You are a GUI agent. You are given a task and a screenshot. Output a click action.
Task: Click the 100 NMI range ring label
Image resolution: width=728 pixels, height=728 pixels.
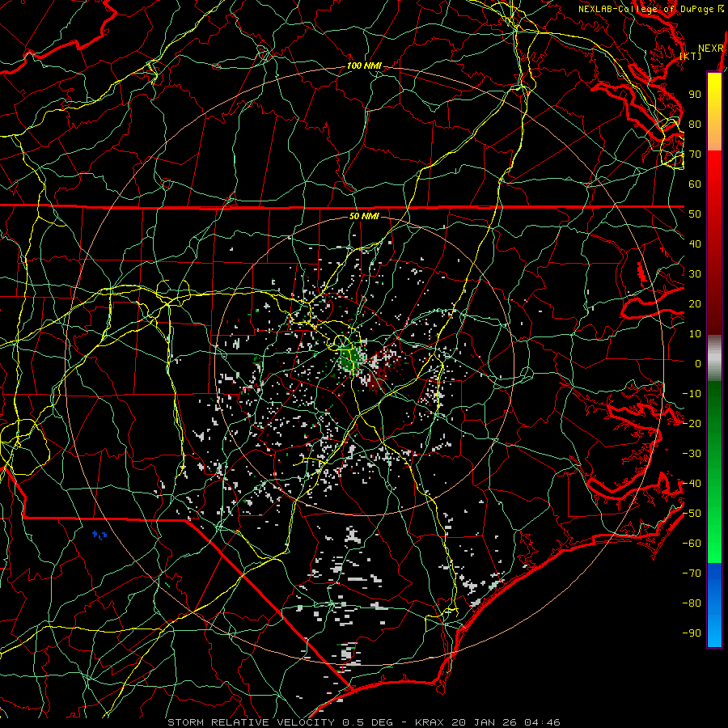click(x=364, y=66)
